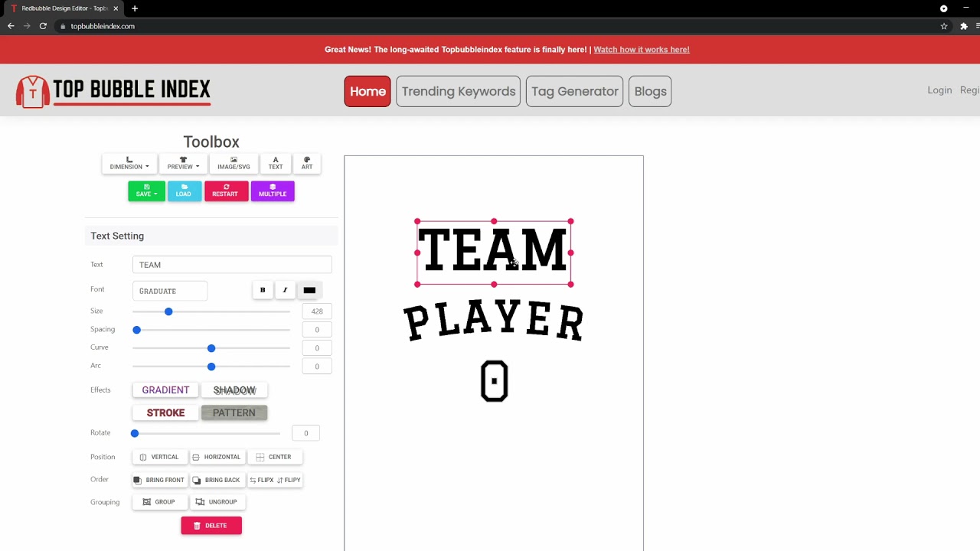
Task: Open the Trending Keywords page
Action: [459, 91]
